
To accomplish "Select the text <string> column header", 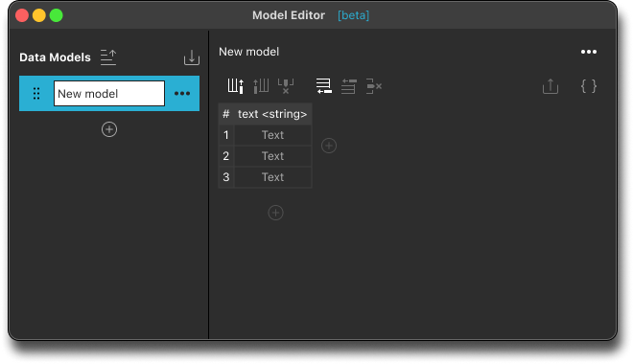I will coord(272,114).
